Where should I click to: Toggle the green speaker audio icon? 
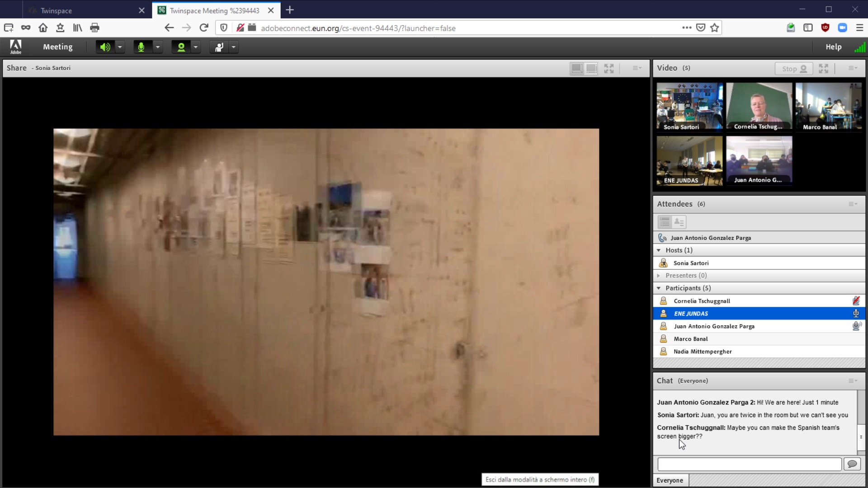click(105, 47)
